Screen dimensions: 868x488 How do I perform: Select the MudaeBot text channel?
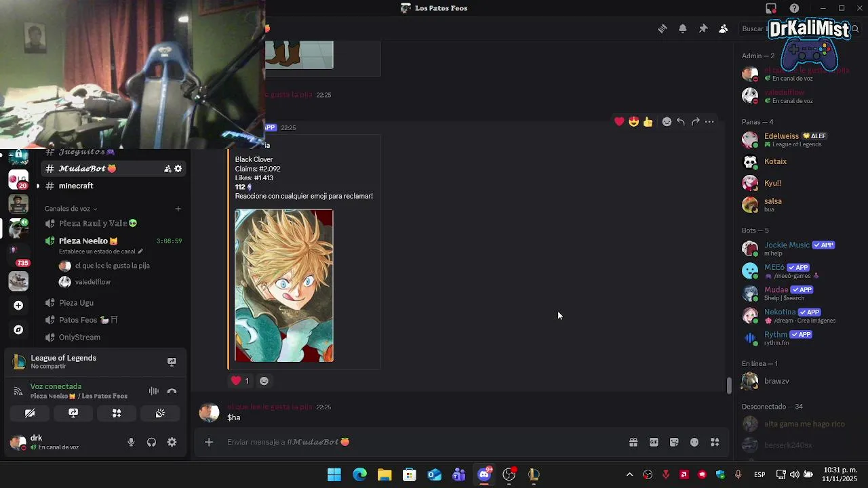click(x=113, y=169)
